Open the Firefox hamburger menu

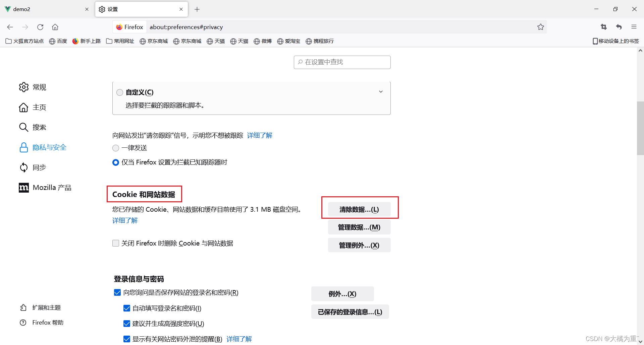pyautogui.click(x=634, y=27)
